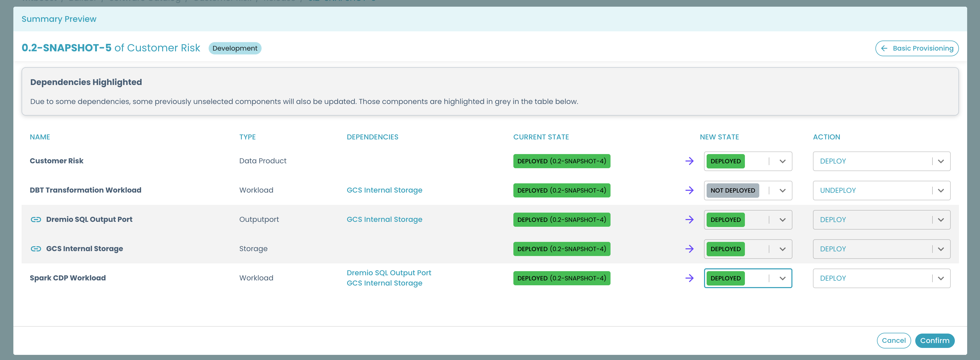980x360 pixels.
Task: Open the GCS Internal Storage dependency link
Action: point(385,190)
